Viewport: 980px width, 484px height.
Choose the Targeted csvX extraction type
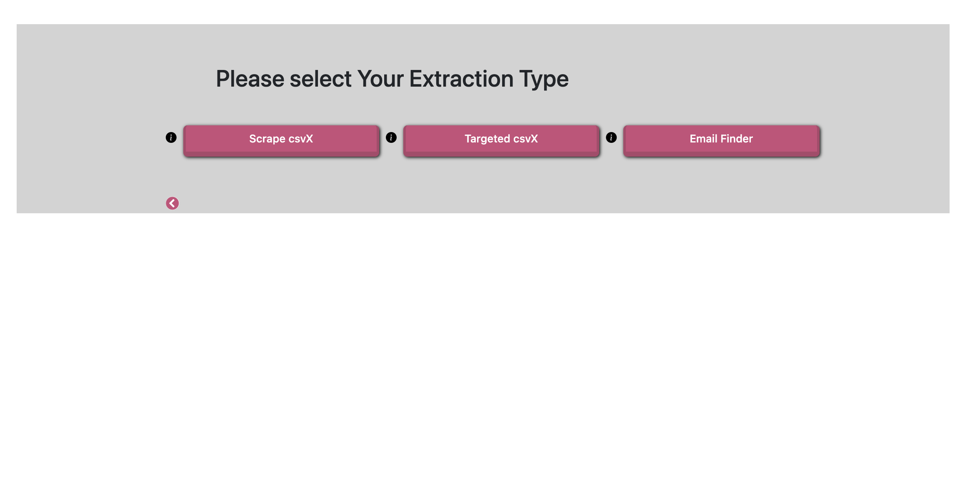point(501,140)
